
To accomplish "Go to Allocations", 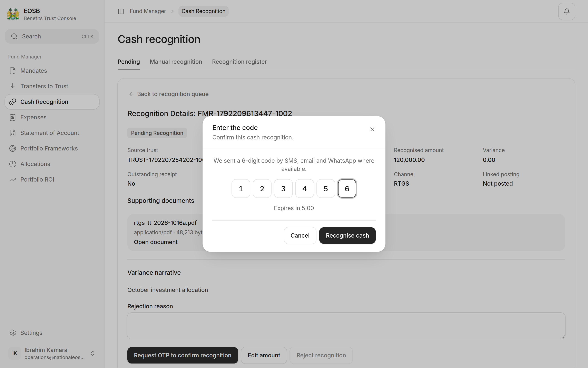I will [52, 164].
